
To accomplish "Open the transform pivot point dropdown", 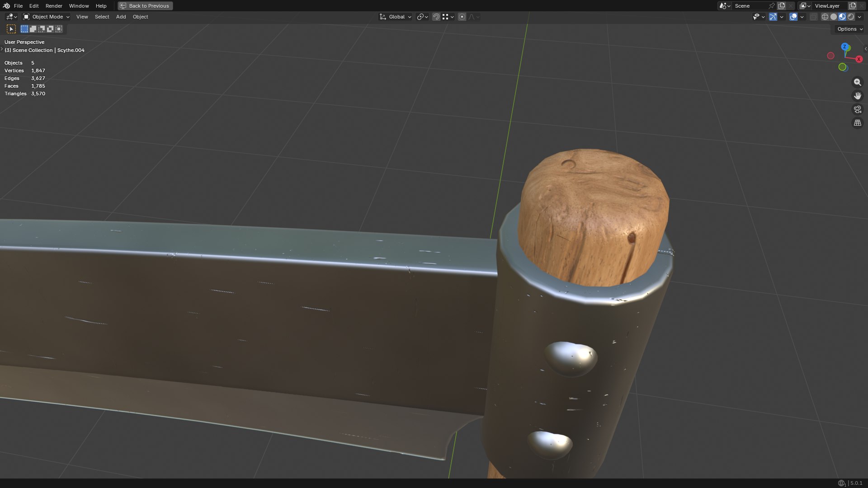I will pos(422,17).
